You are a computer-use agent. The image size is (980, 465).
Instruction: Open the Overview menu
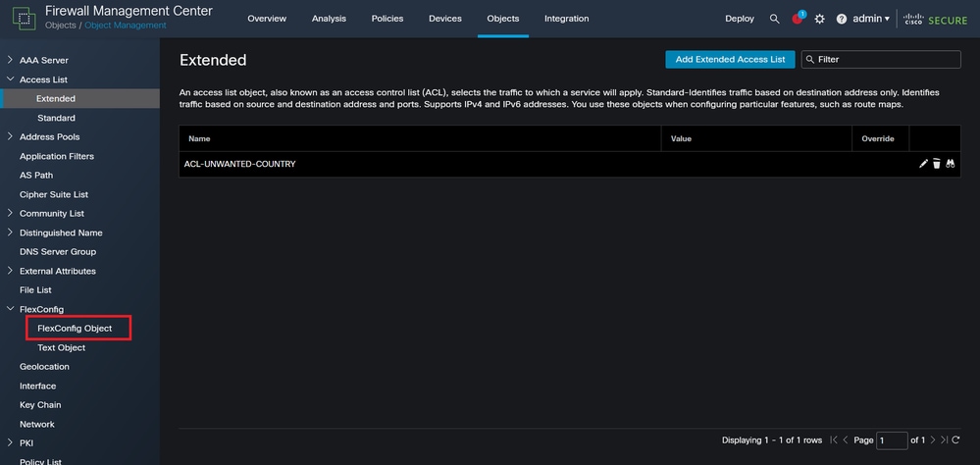click(267, 19)
